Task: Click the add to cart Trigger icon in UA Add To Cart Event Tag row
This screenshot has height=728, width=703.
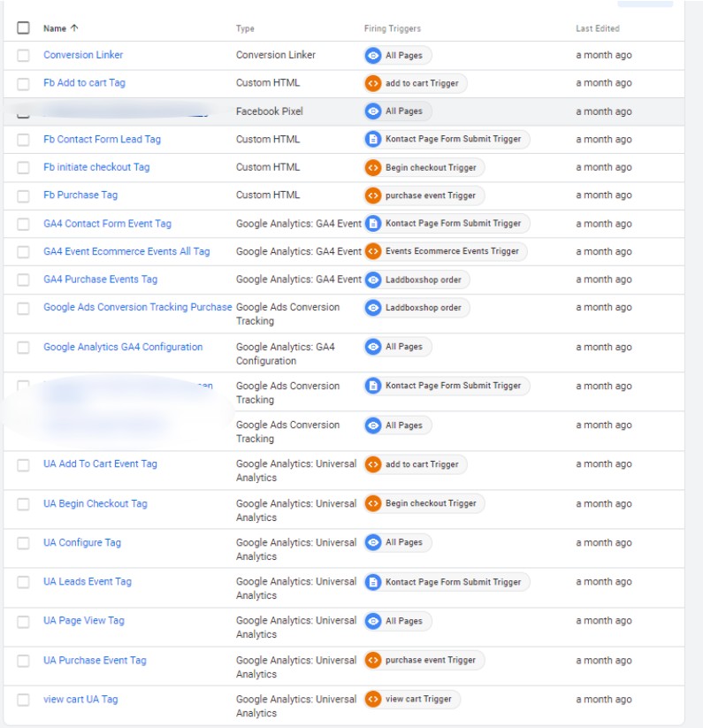Action: [x=373, y=464]
